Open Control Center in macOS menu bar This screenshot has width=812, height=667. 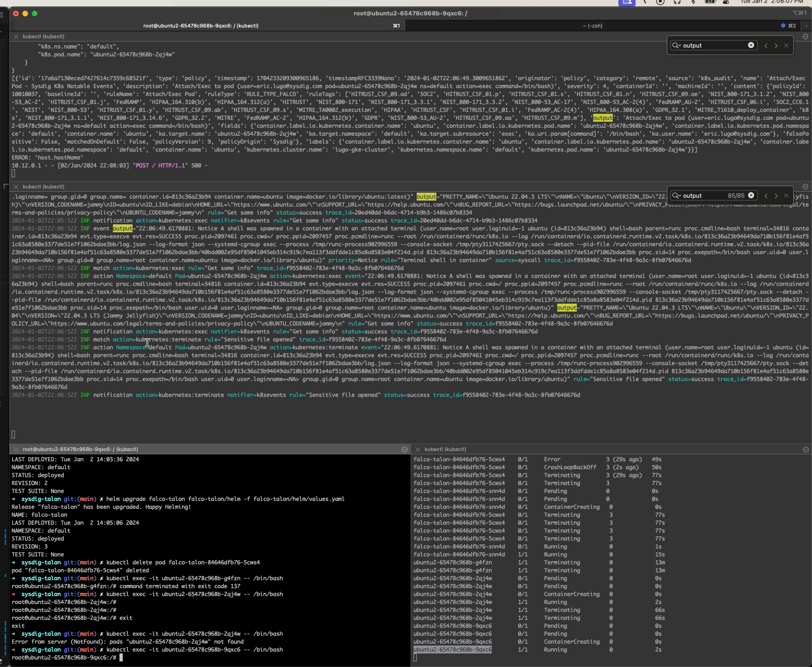pos(726,2)
